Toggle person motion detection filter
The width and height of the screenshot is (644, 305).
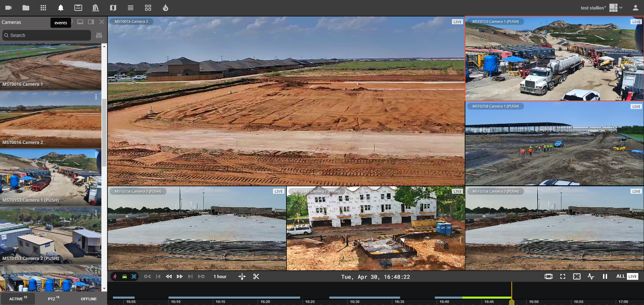click(x=115, y=276)
